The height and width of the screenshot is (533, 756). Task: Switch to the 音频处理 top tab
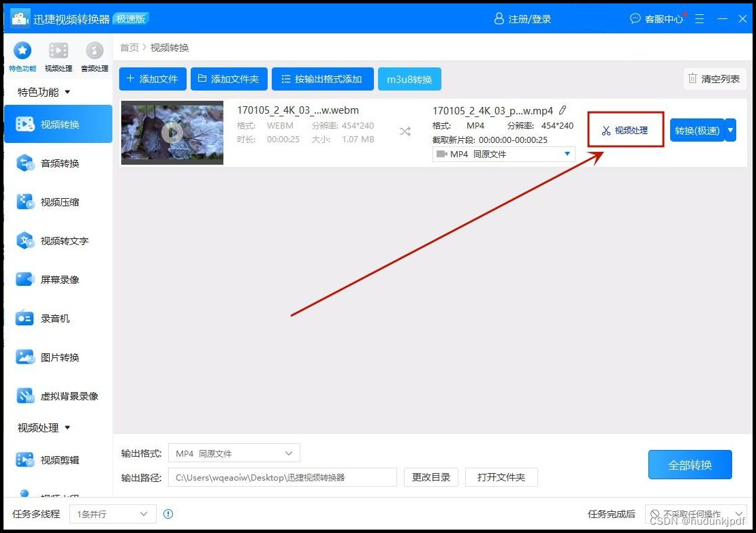click(95, 56)
